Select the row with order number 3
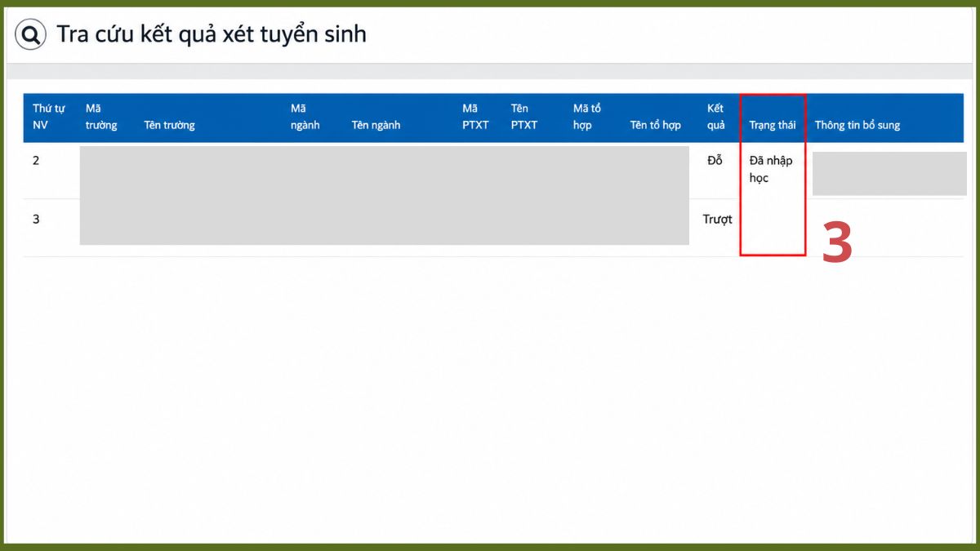This screenshot has height=551, width=980. tap(493, 228)
